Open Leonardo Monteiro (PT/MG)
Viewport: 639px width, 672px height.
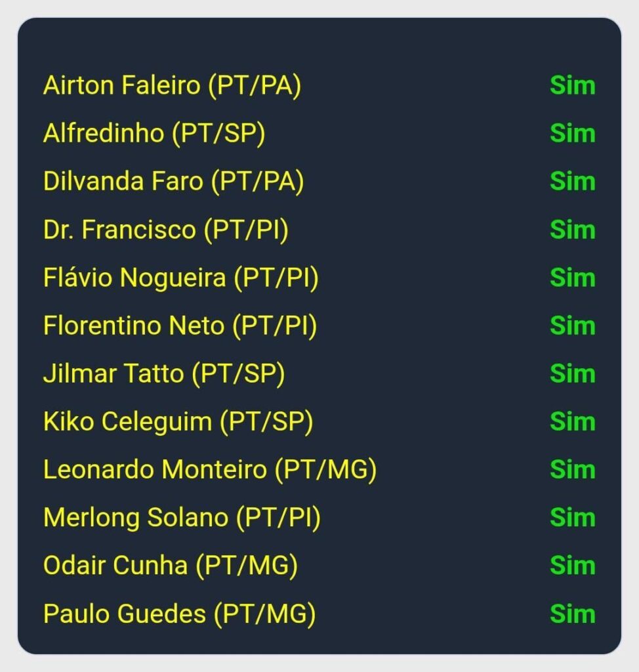(x=210, y=470)
